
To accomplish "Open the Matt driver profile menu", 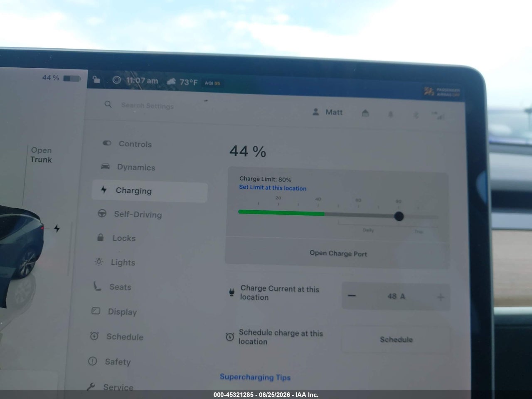I will 328,112.
